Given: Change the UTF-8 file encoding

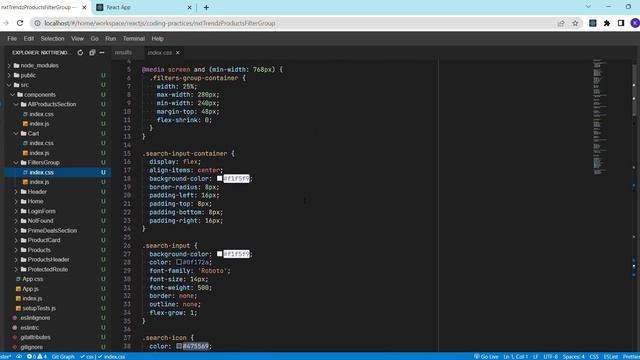Looking at the screenshot, I should [550, 357].
